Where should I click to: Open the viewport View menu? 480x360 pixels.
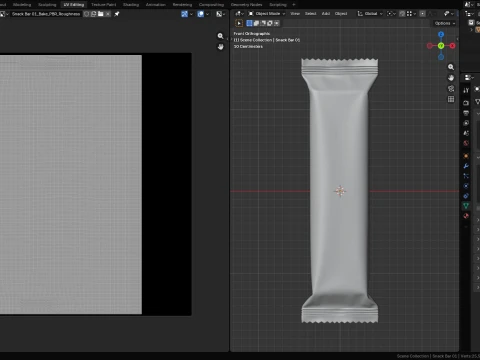coord(295,14)
